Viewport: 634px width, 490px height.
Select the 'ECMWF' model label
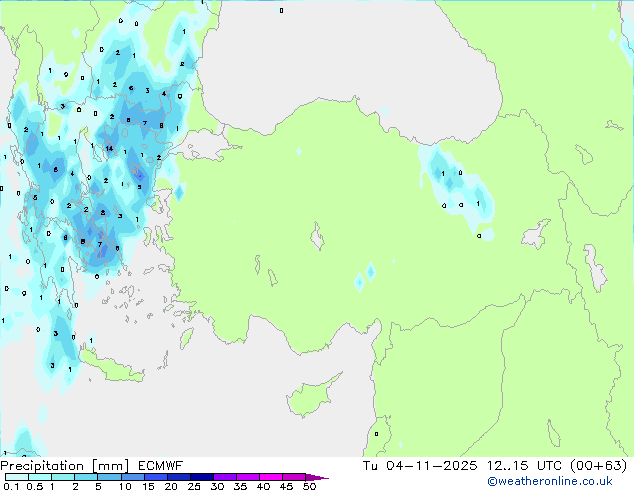[x=160, y=466]
